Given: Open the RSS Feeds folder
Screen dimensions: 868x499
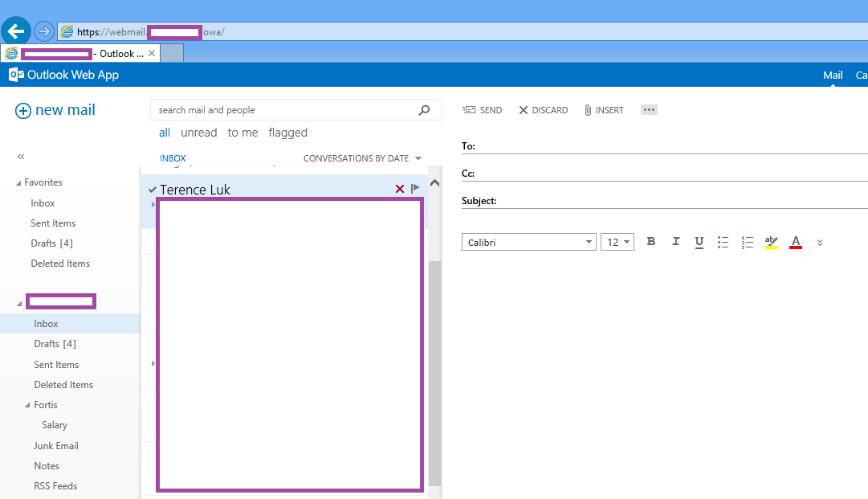Looking at the screenshot, I should (x=55, y=486).
